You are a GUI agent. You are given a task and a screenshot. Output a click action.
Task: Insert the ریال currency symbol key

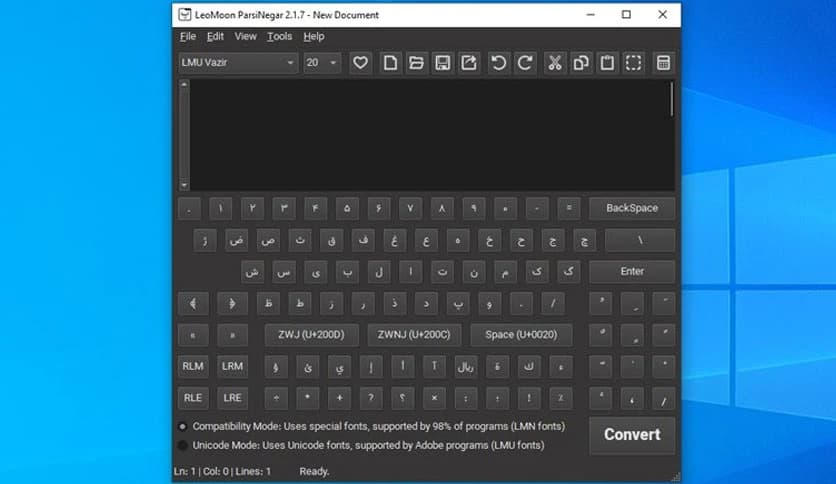tap(465, 367)
